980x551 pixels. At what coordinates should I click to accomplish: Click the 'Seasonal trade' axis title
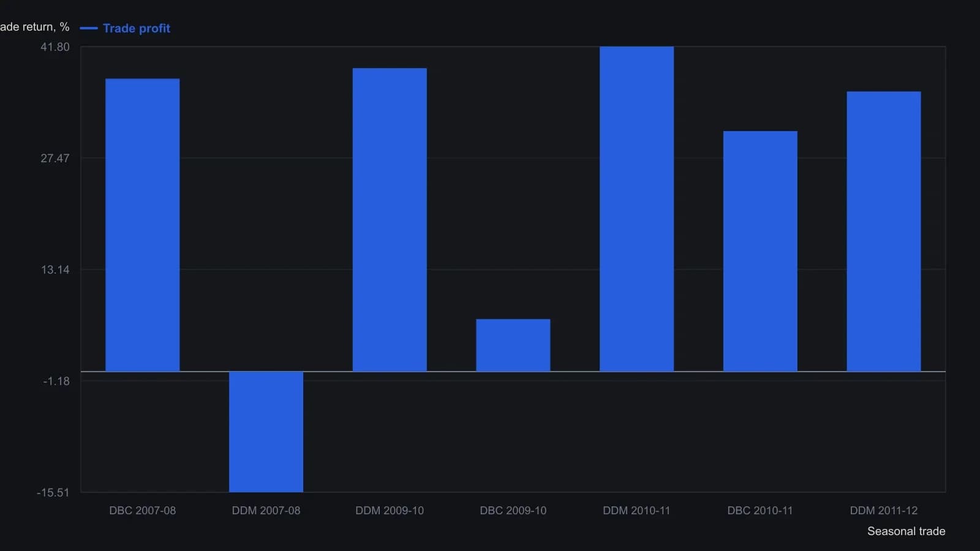(x=907, y=531)
